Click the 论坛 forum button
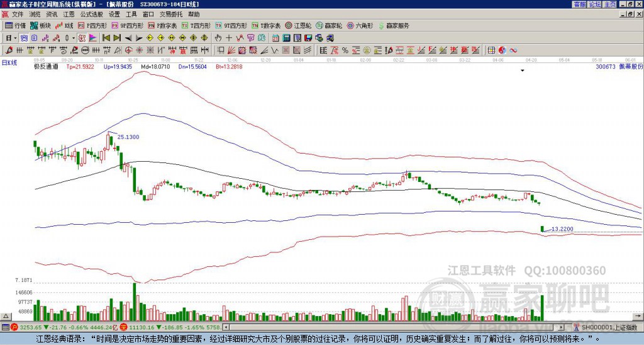 tap(594, 4)
